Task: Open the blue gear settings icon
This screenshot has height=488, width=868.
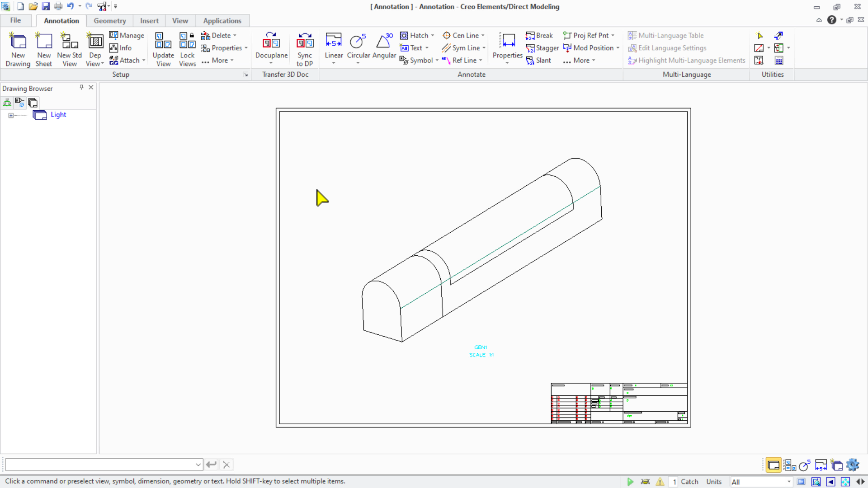Action: click(853, 465)
